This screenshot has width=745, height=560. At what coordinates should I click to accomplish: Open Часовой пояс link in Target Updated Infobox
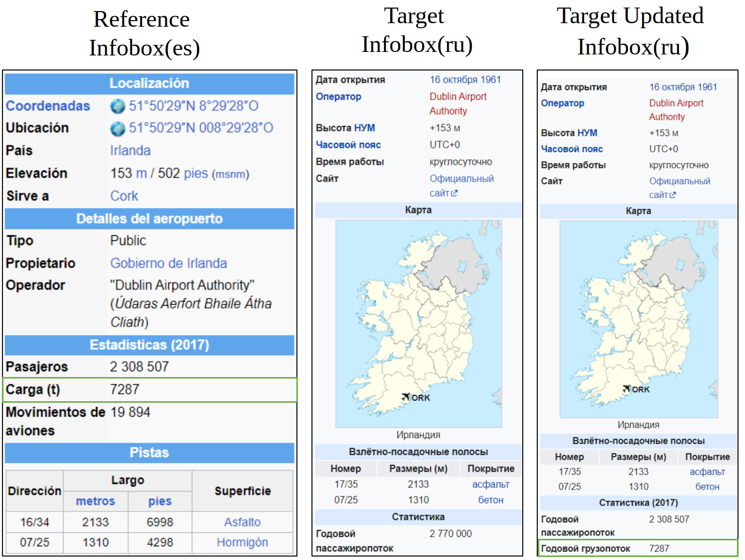click(572, 149)
